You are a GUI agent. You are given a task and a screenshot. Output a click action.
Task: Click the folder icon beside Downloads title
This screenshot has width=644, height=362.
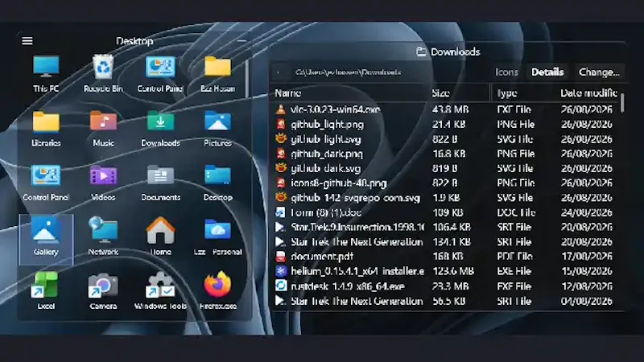[x=421, y=51]
